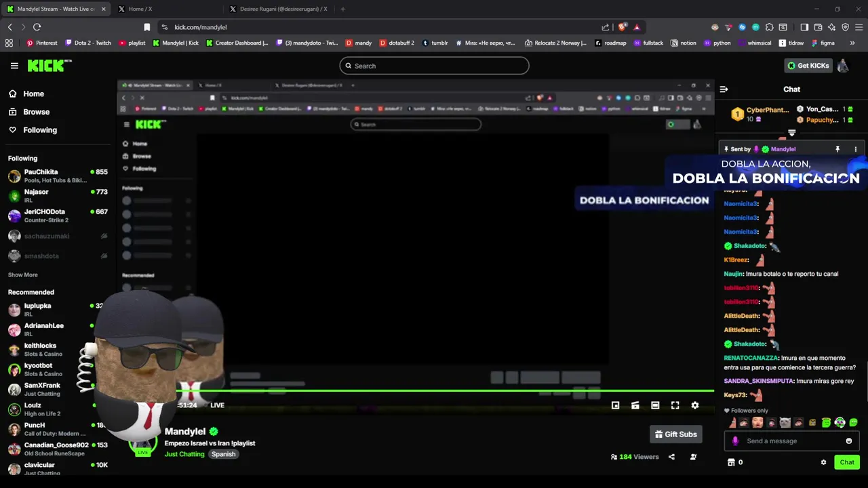Go back using browser back arrow
Screen dimensions: 868x488
pos(9,27)
